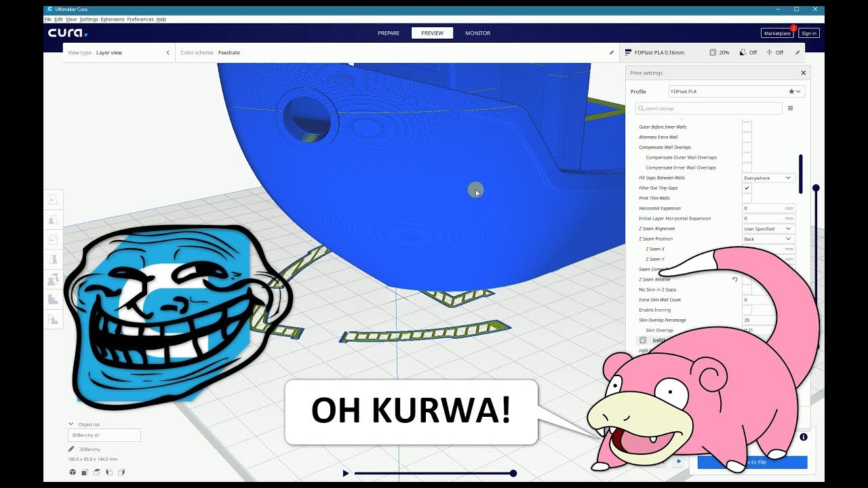The width and height of the screenshot is (868, 488).
Task: Switch camera to 3D view cube icon
Action: click(73, 472)
